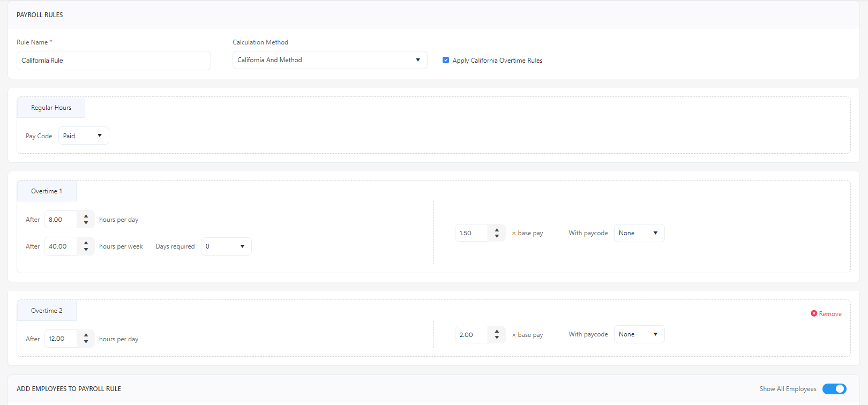Uncheck Apply California Overtime Rules checkbox
The image size is (868, 405).
(446, 60)
